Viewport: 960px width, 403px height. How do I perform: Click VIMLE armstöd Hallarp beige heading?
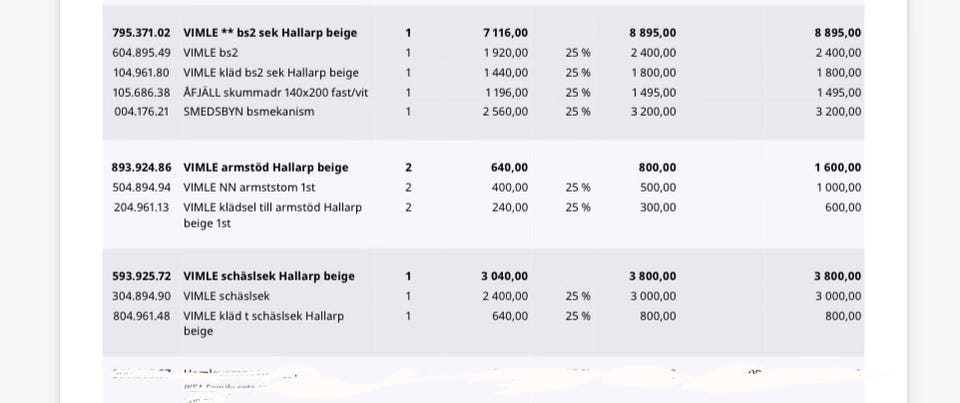[x=266, y=168]
